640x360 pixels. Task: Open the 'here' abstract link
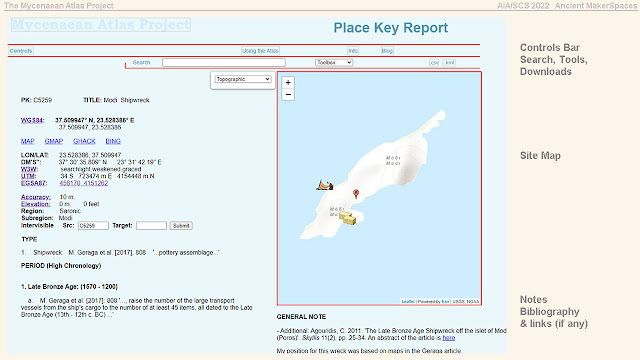449,338
